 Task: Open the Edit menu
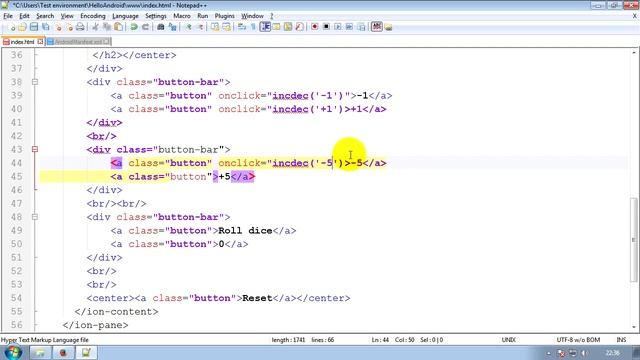24,16
